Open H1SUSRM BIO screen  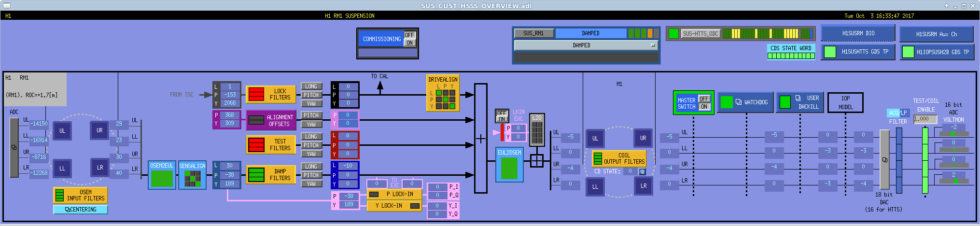(x=858, y=33)
